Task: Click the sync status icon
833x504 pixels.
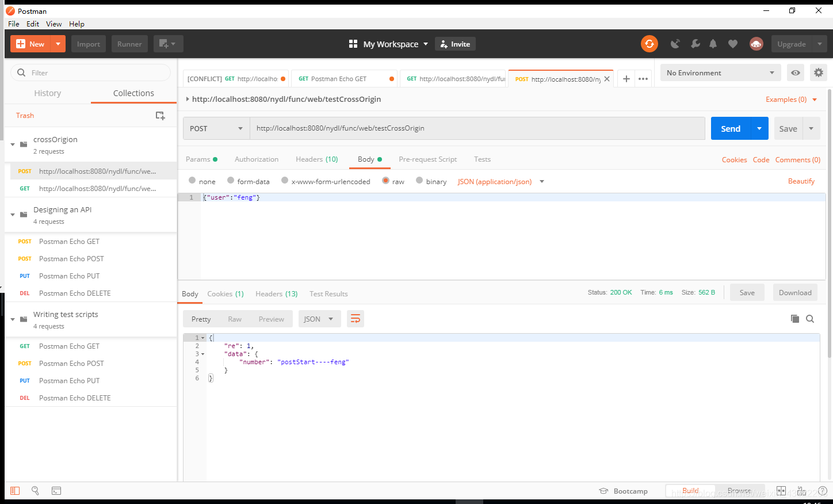Action: click(x=649, y=44)
